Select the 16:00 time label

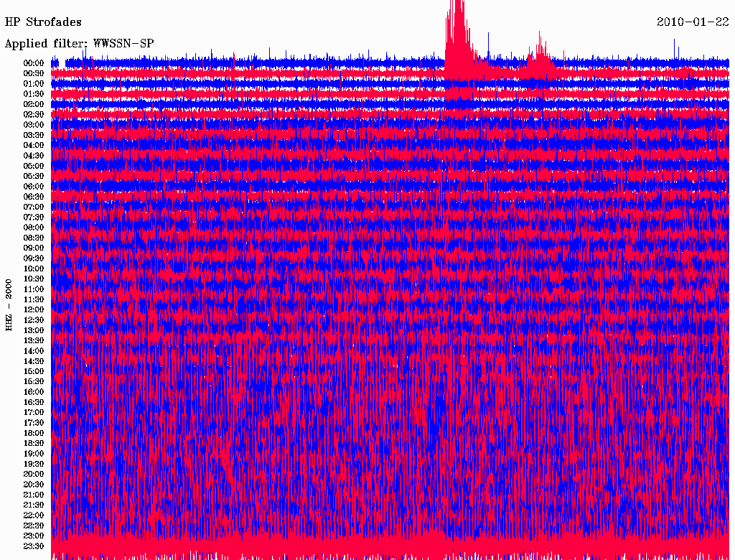coord(34,392)
